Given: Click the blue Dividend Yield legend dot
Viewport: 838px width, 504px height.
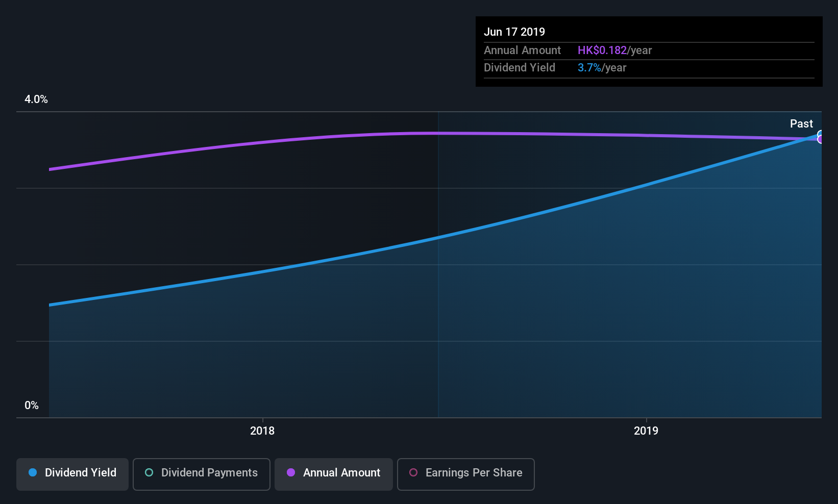Looking at the screenshot, I should [x=33, y=472].
